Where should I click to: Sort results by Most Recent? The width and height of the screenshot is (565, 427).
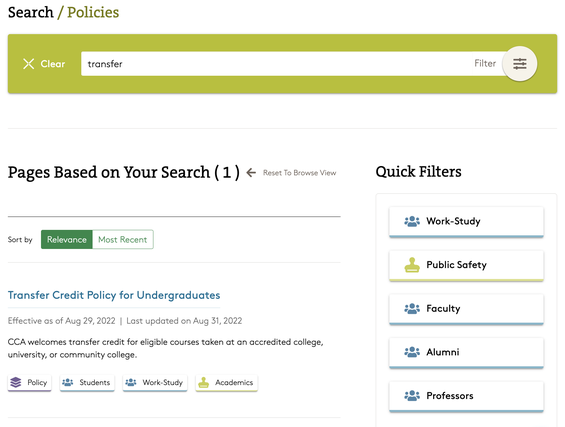[x=123, y=240]
